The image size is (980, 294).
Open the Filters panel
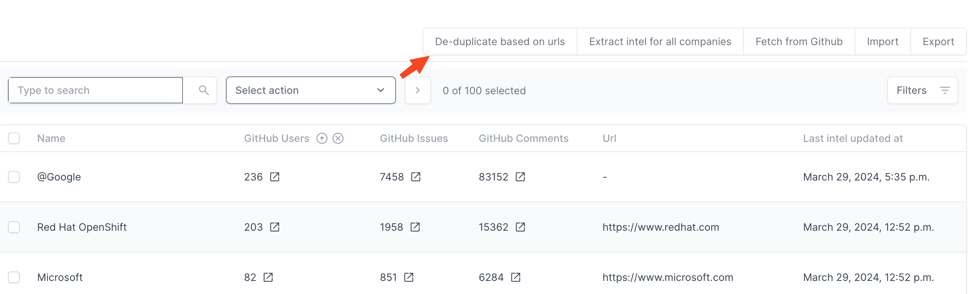pyautogui.click(x=922, y=90)
